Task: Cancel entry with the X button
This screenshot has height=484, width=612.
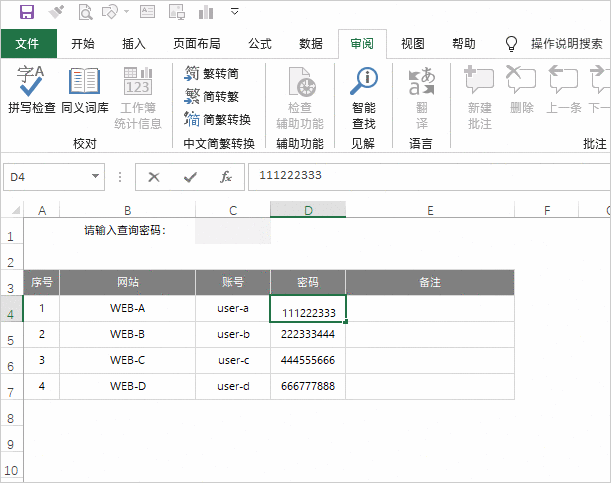Action: [x=154, y=177]
